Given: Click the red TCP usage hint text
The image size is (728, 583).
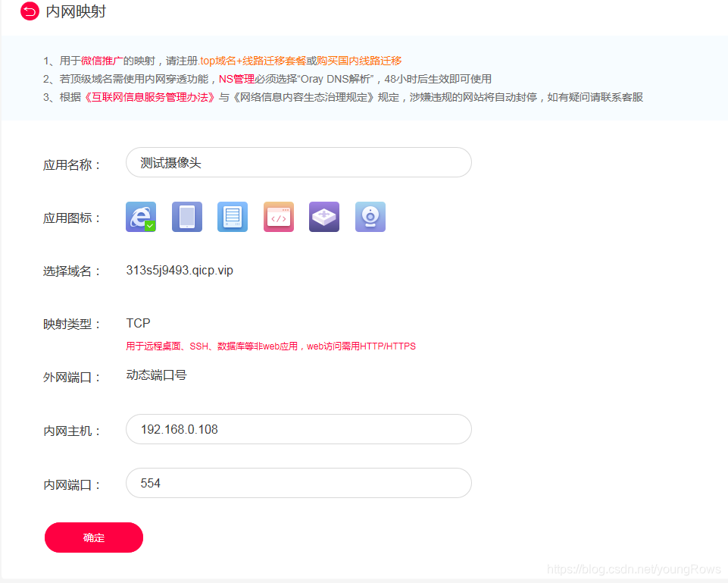Looking at the screenshot, I should point(270,346).
